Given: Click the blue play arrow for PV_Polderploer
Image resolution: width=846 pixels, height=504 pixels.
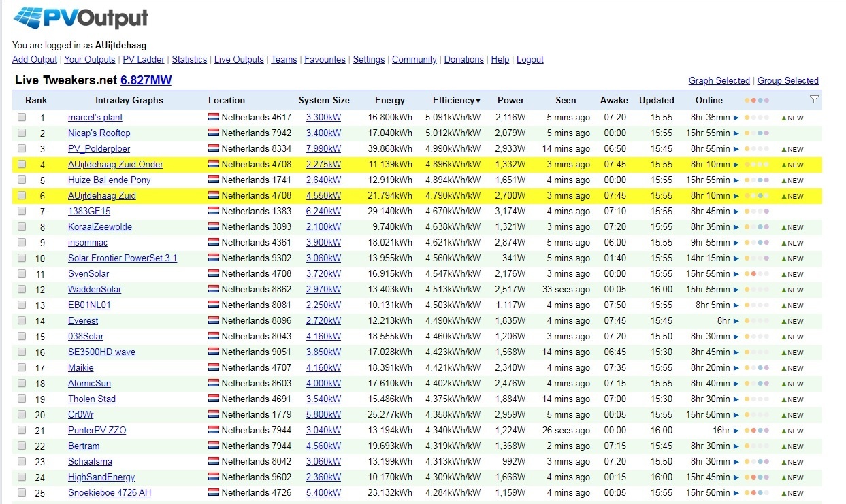Looking at the screenshot, I should pyautogui.click(x=736, y=149).
